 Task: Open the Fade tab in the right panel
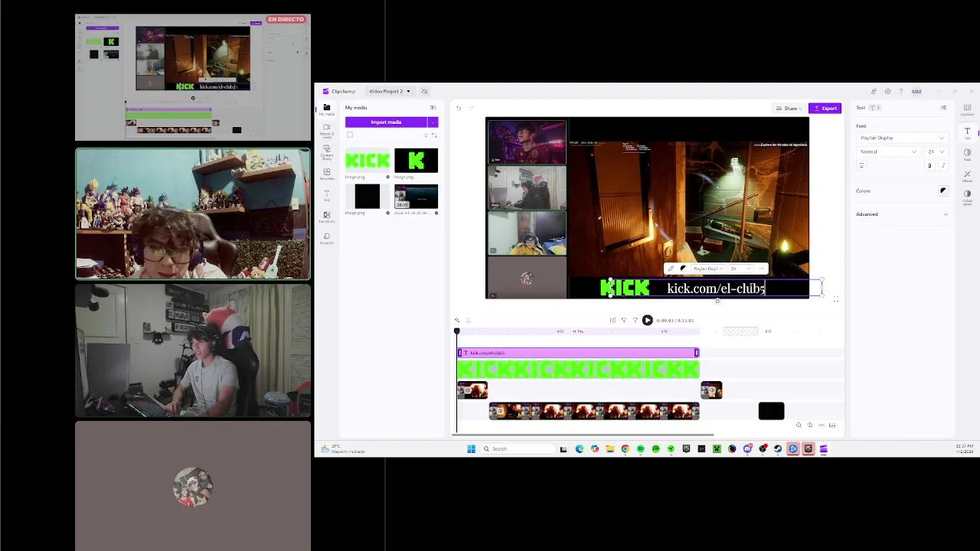[x=967, y=155]
